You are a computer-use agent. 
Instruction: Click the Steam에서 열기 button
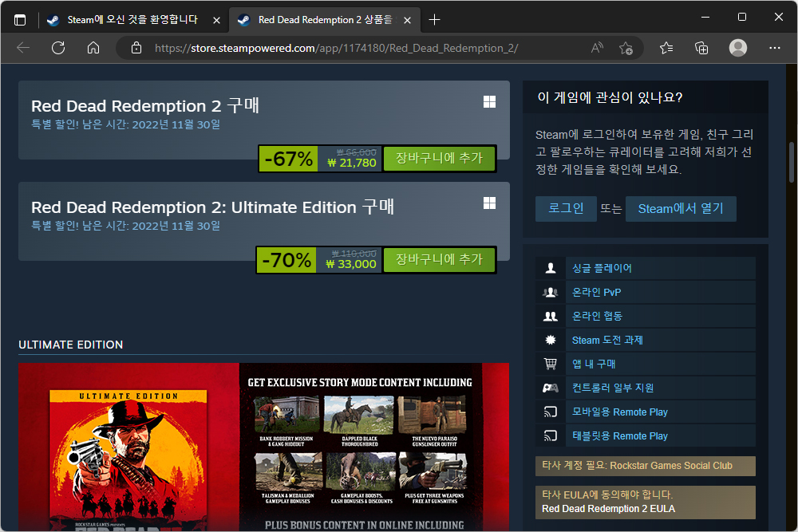pos(681,208)
